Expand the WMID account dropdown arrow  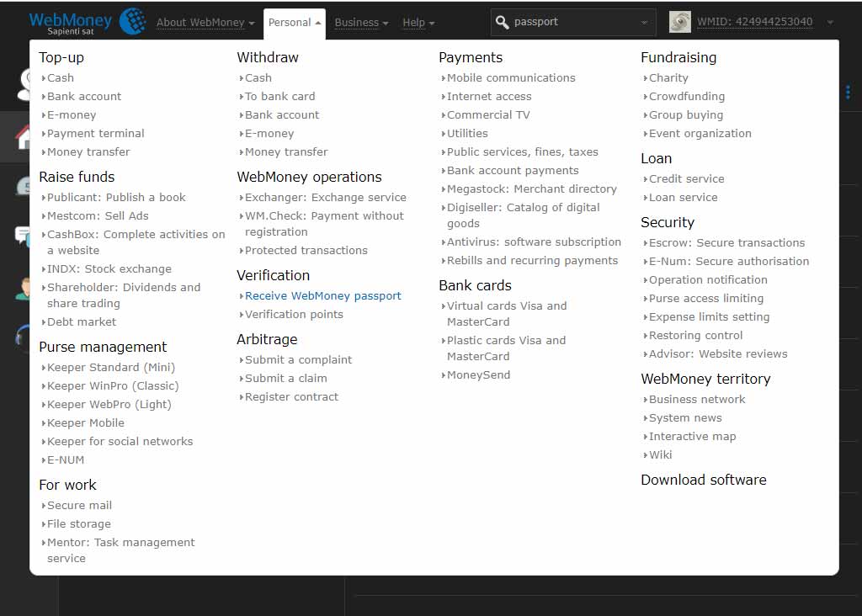830,23
